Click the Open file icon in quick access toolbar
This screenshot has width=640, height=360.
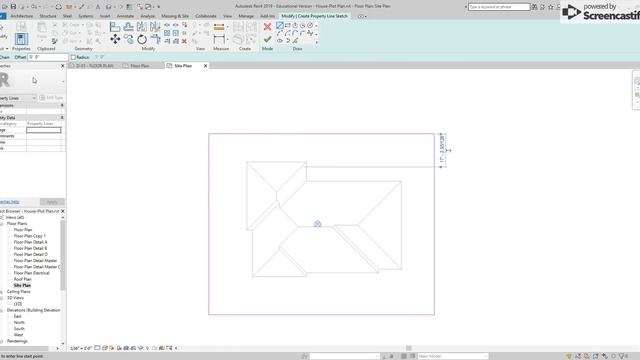click(4, 7)
